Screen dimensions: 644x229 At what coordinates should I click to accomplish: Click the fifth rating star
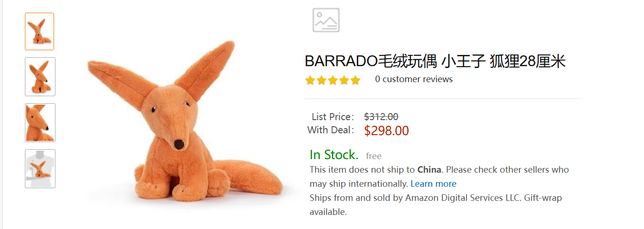click(355, 80)
